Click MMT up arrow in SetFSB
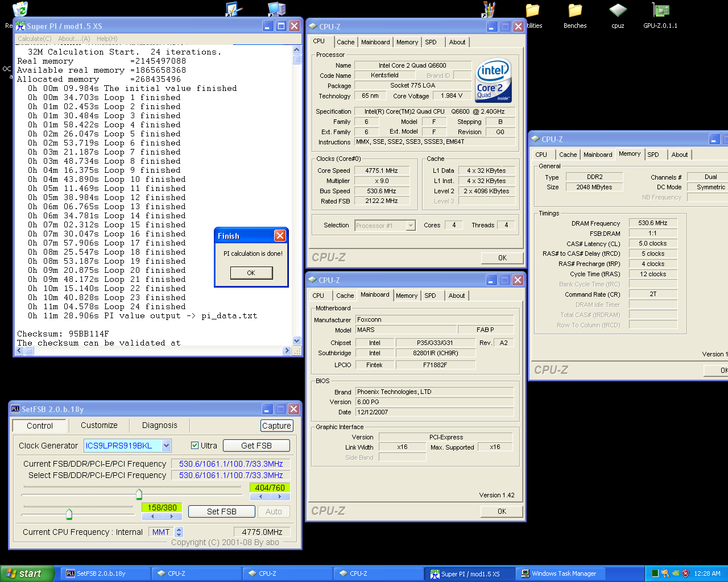The height and width of the screenshot is (582, 728). (x=179, y=529)
